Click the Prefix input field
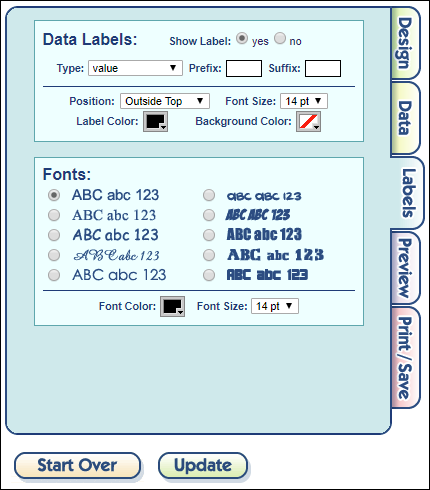Viewport: 430px width, 490px height. click(x=244, y=68)
